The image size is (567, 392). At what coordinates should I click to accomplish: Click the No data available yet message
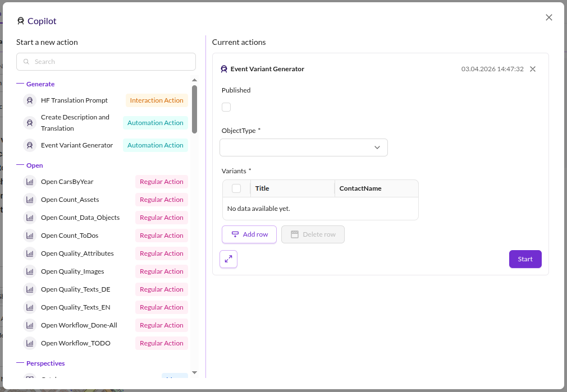coord(259,209)
